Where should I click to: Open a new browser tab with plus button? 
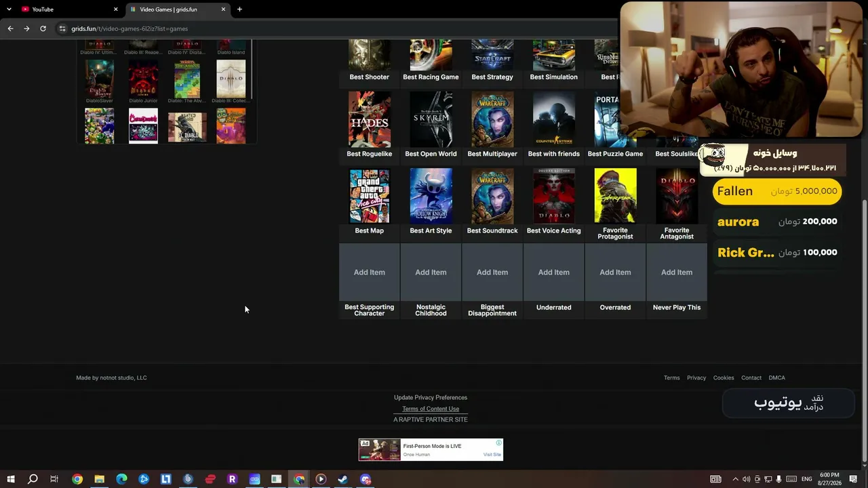[239, 9]
